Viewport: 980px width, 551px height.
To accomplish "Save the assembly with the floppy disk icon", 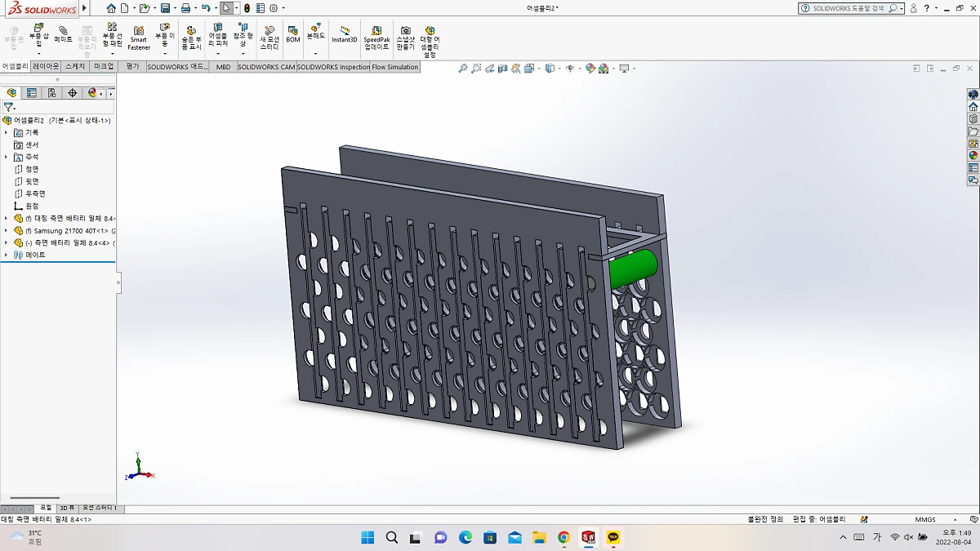I will click(165, 8).
